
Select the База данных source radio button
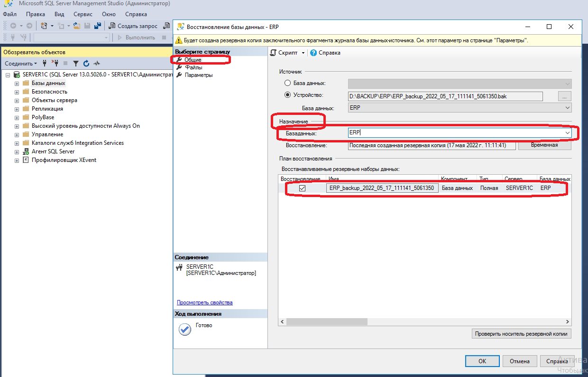point(287,84)
